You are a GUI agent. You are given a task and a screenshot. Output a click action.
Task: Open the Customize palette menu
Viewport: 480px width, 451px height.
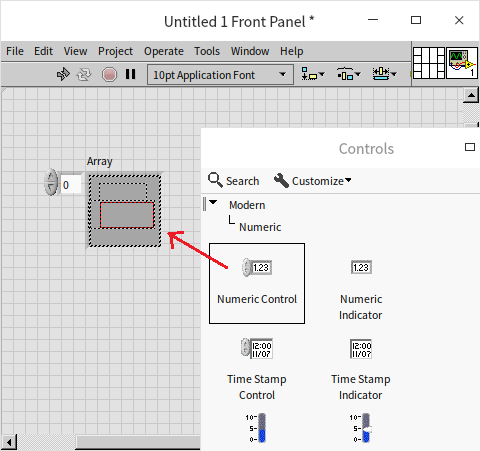(x=313, y=181)
